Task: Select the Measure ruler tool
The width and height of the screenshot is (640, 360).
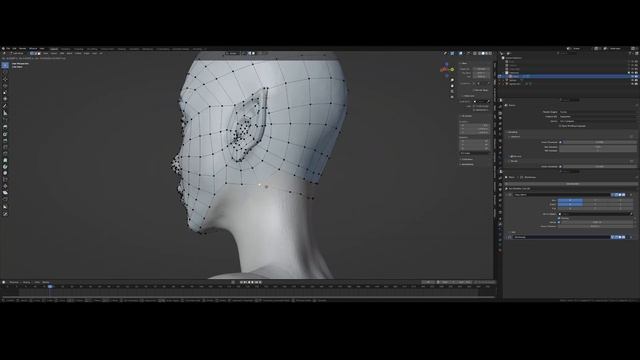Action: point(5,113)
